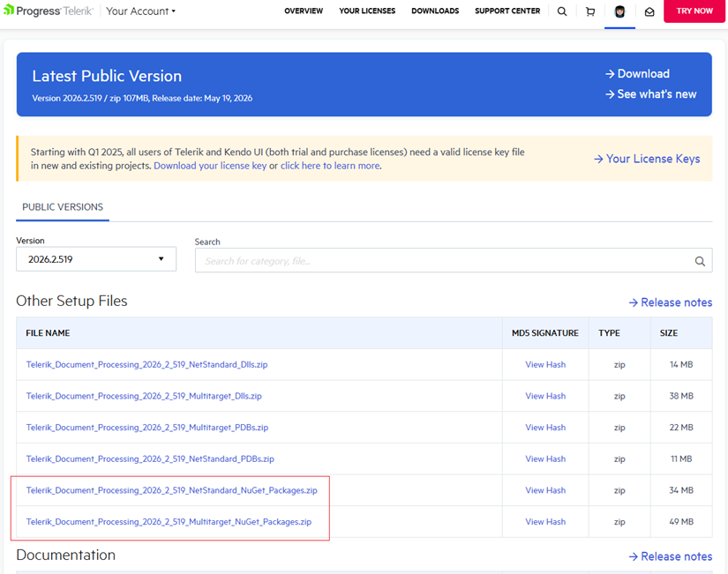This screenshot has height=574, width=728.
Task: Click the Try Now button
Action: [694, 11]
